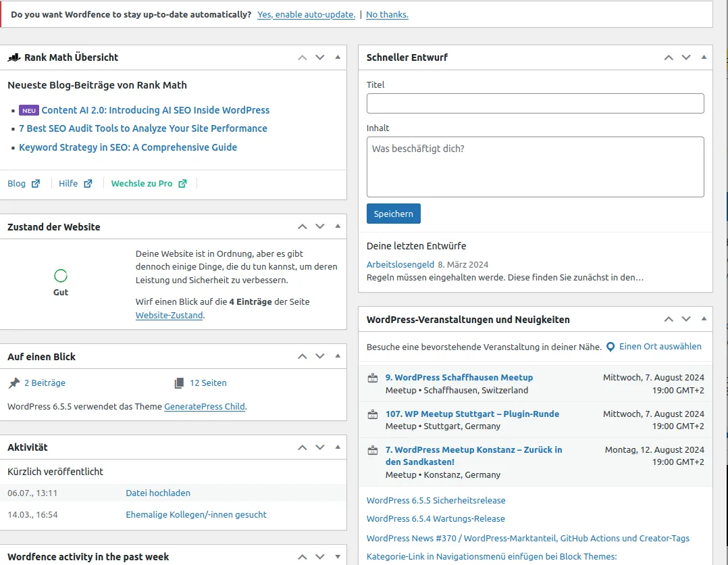
Task: Move Wordfence activity panel down
Action: point(320,557)
